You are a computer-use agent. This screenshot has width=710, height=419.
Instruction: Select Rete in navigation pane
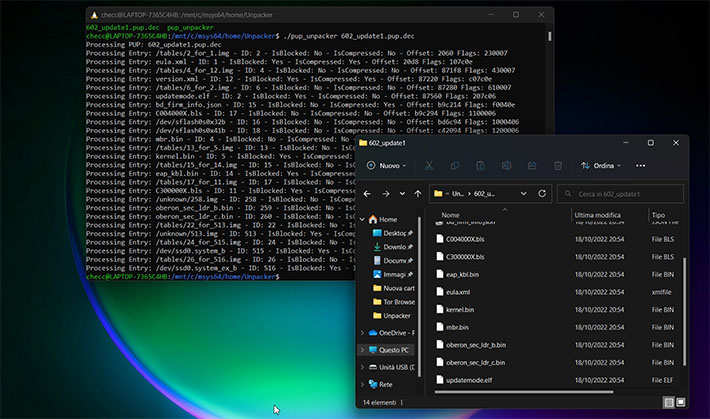381,385
